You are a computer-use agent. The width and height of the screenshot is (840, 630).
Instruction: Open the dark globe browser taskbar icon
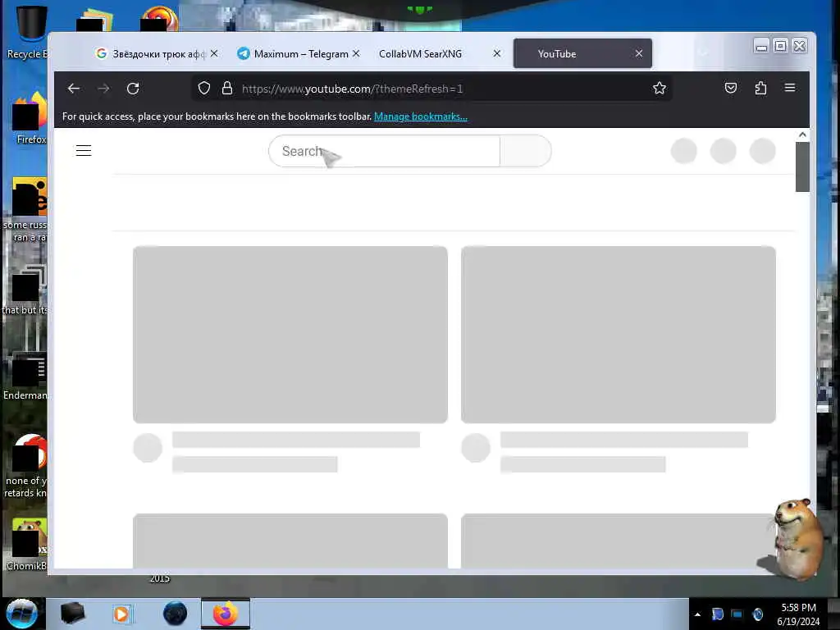click(176, 614)
